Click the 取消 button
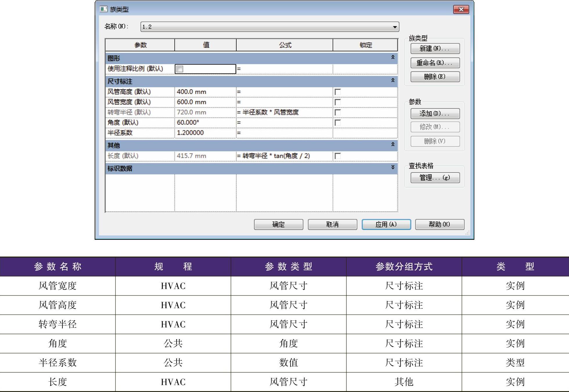The image size is (569, 392). point(332,224)
